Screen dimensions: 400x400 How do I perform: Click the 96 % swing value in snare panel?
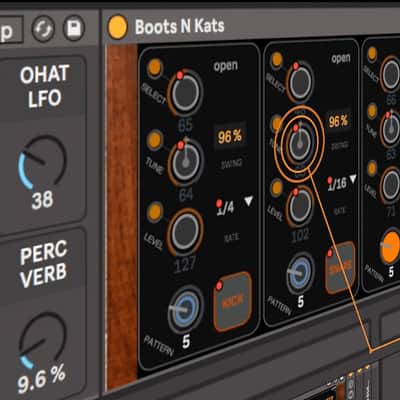[x=338, y=122]
